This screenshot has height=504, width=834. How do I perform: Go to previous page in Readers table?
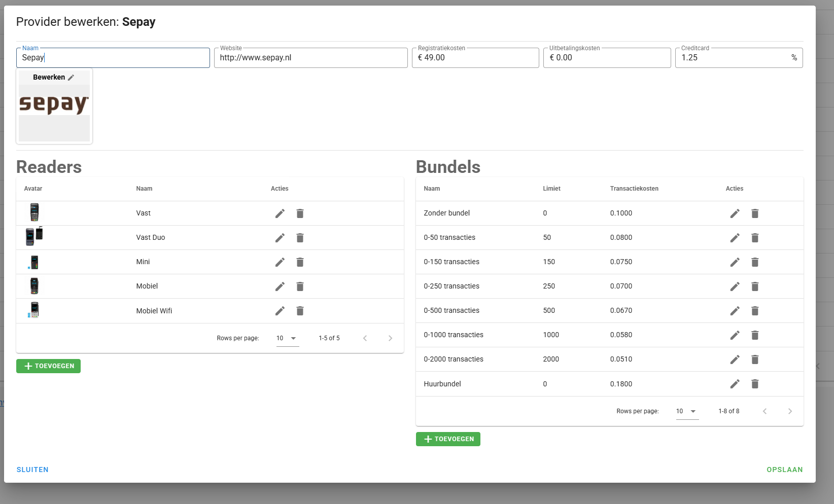(x=365, y=338)
